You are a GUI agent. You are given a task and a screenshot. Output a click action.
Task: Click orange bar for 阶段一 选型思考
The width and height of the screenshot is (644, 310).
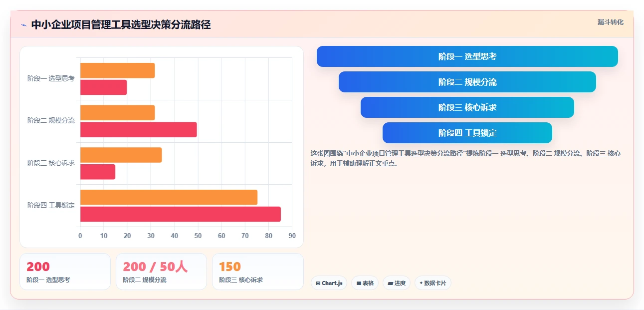117,70
